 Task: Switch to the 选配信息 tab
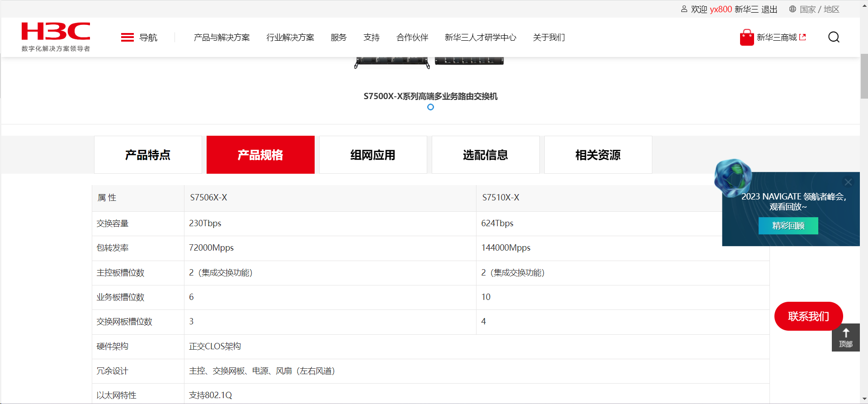pos(486,155)
